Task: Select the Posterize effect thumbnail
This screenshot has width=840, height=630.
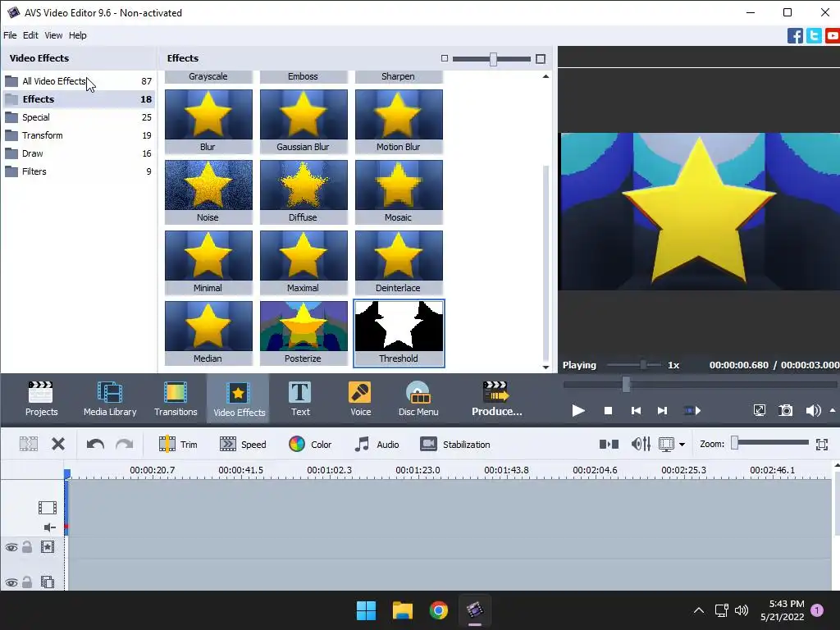Action: 304,333
